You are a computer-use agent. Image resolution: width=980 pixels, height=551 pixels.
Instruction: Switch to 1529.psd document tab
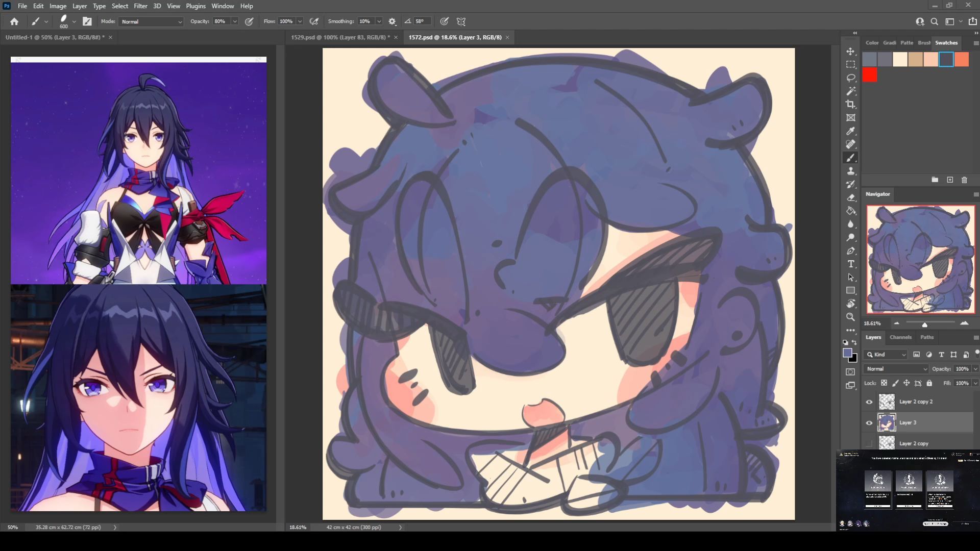click(x=340, y=37)
